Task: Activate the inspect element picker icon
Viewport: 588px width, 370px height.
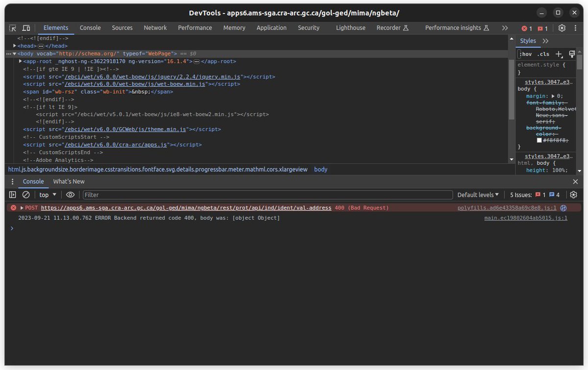Action: [13, 28]
